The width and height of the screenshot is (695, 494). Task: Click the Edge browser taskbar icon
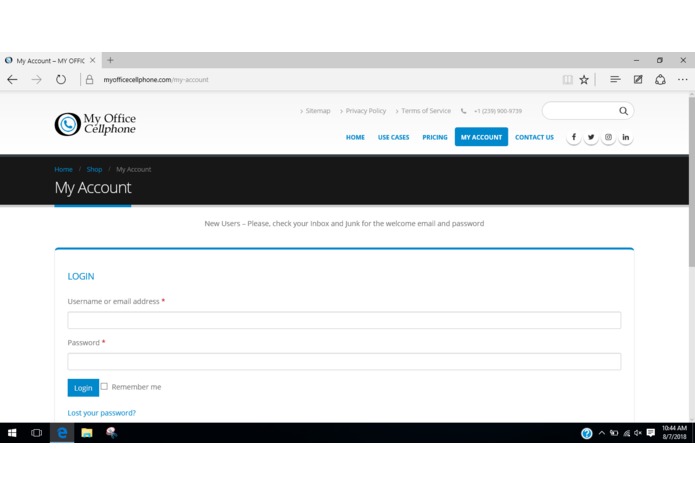[62, 433]
